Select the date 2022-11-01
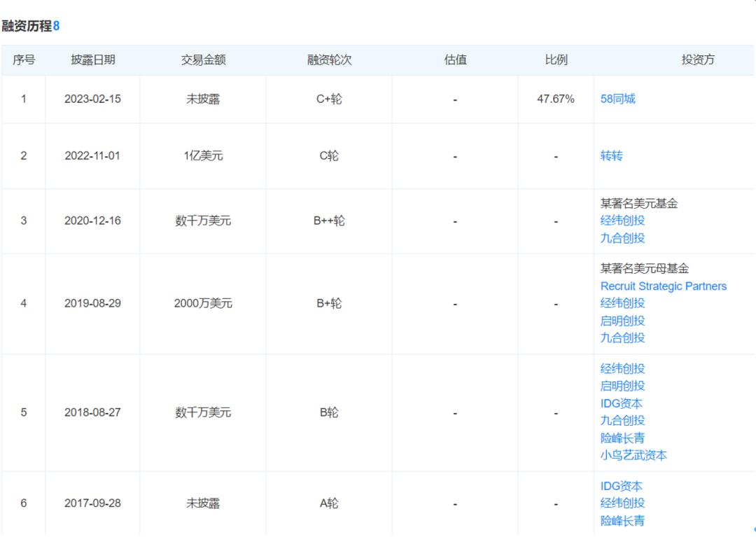 click(x=92, y=155)
